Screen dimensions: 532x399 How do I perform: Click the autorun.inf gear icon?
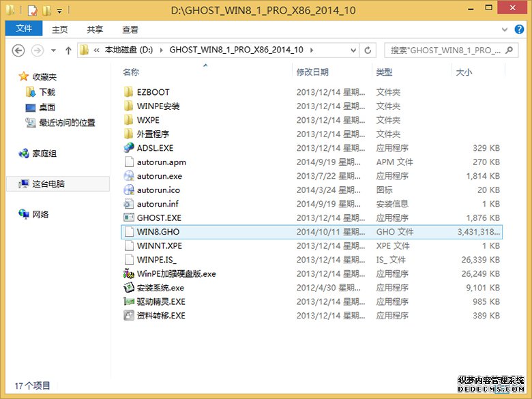129,203
